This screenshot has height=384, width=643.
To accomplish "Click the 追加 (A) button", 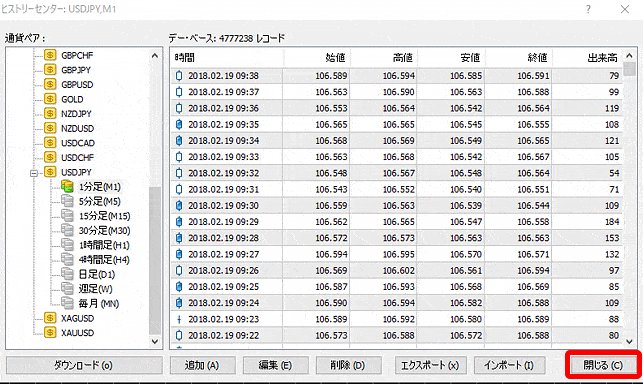I will (x=203, y=365).
